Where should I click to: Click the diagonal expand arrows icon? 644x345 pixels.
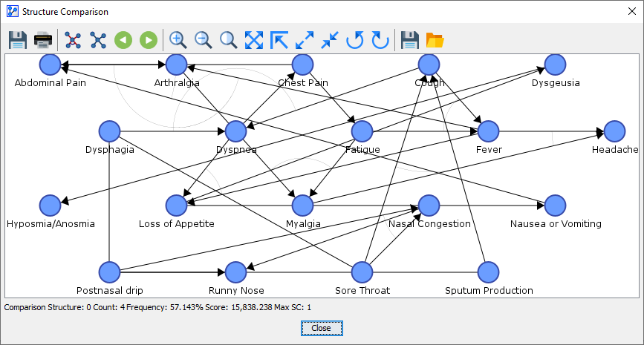[305, 40]
